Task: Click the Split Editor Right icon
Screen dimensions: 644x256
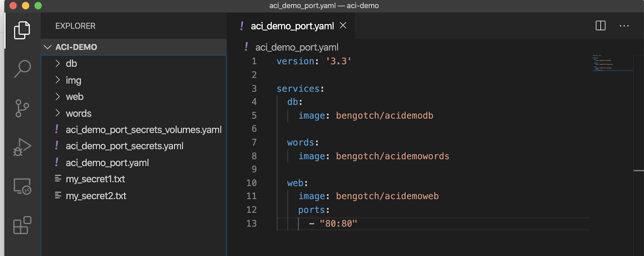Action: 600,26
